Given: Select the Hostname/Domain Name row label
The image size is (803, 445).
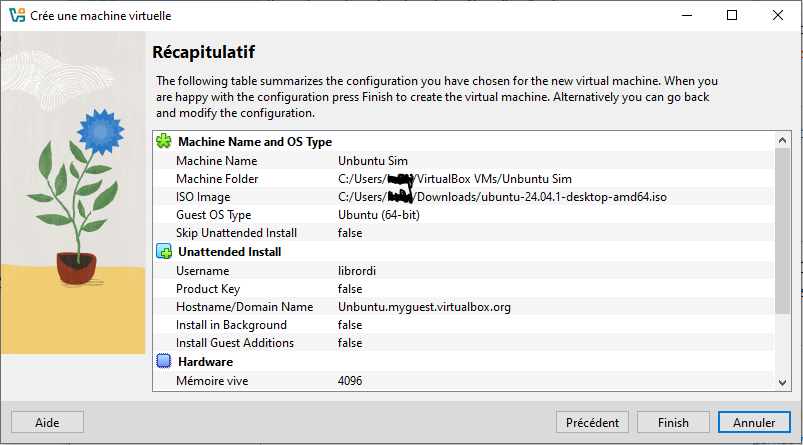Looking at the screenshot, I should pyautogui.click(x=244, y=307).
